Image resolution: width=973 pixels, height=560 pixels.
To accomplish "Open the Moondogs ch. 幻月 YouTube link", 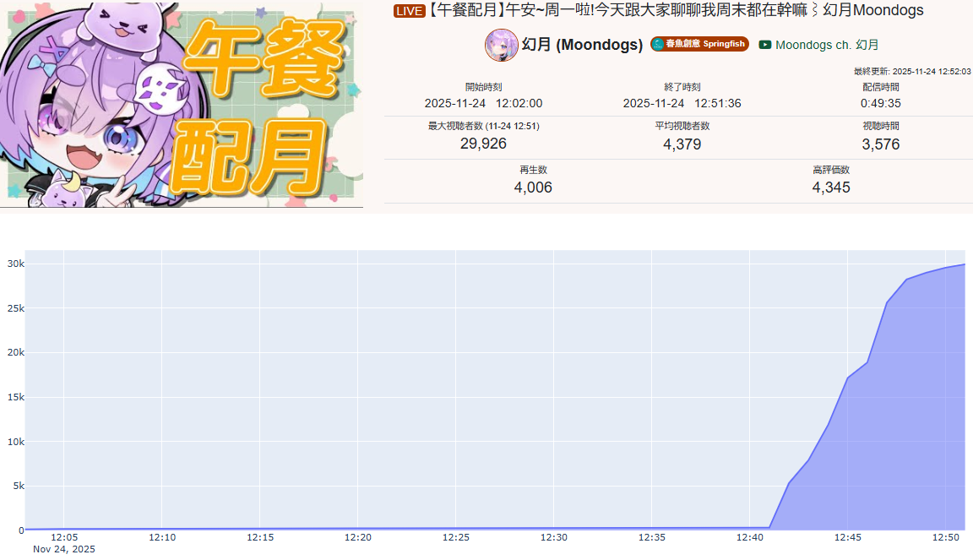I will click(827, 45).
